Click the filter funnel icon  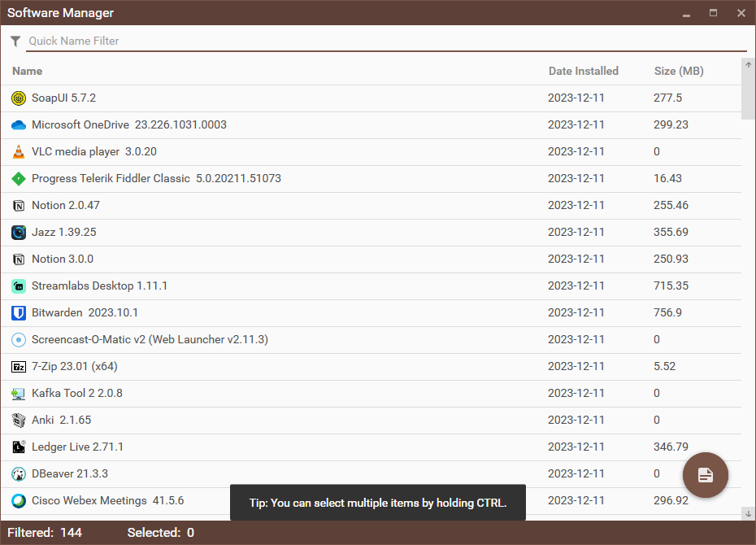[15, 41]
